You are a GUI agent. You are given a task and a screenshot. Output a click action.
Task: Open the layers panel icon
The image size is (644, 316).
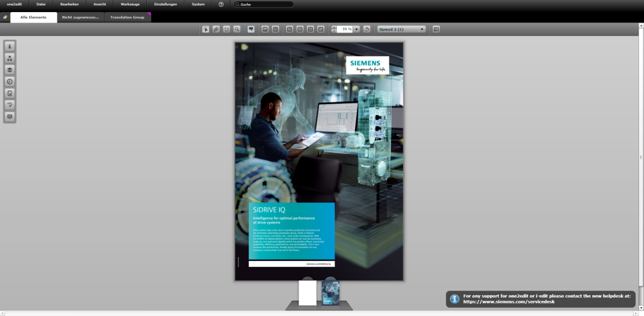click(x=10, y=70)
